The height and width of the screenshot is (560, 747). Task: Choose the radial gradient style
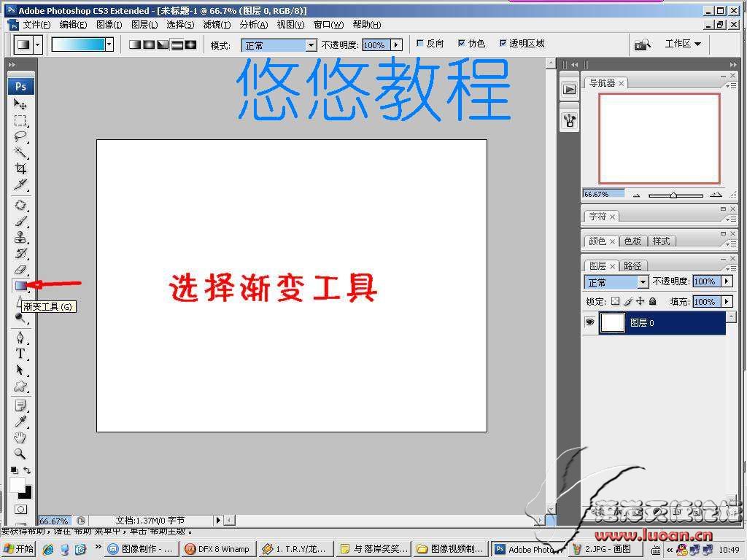coord(149,44)
